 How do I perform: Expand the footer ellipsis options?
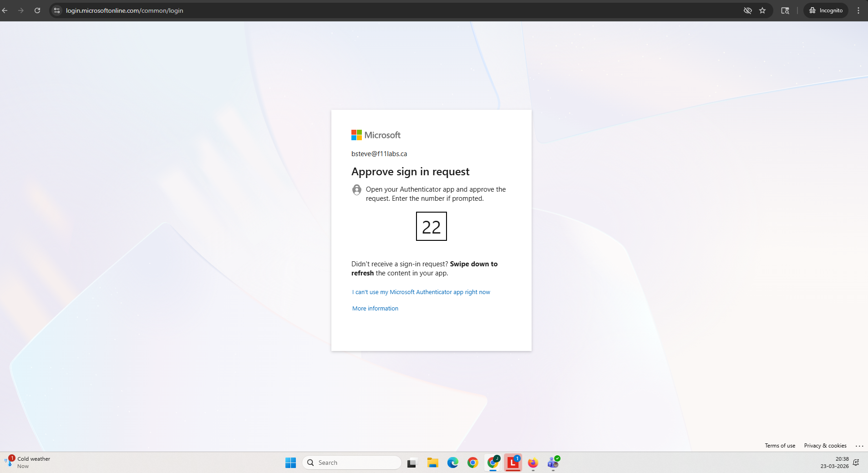pos(859,446)
